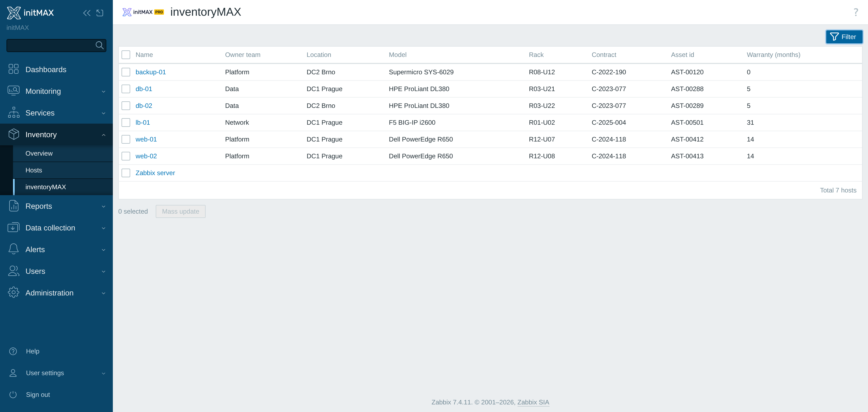Click the Warranty (months) column header
The width and height of the screenshot is (868, 412).
click(x=773, y=55)
